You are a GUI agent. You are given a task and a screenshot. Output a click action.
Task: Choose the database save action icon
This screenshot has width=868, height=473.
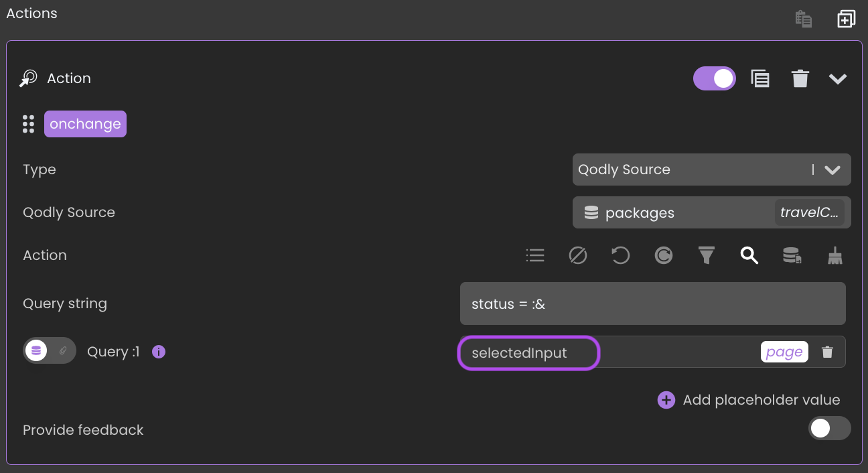792,255
